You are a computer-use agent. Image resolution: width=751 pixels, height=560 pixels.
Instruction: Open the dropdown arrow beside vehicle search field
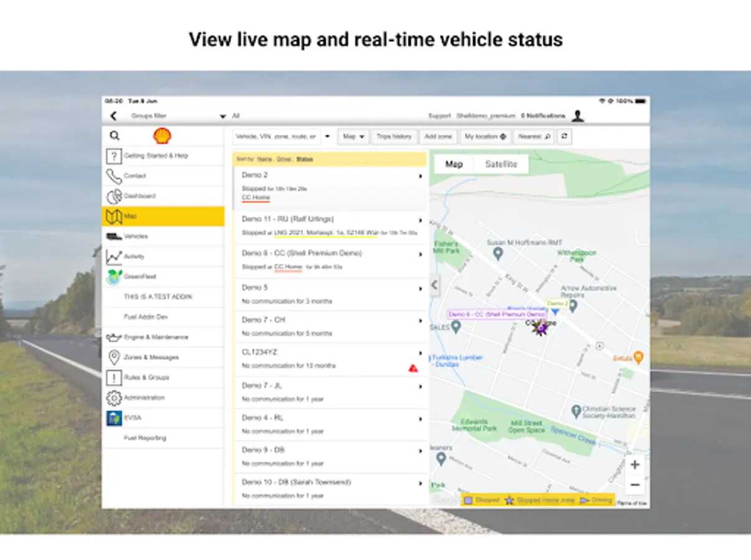(328, 136)
